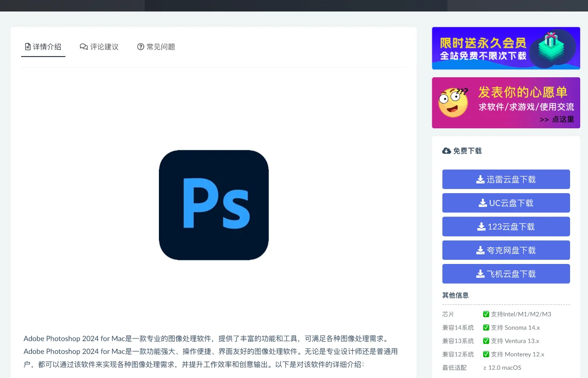Click the download icon in 飞机云盘下载
The height and width of the screenshot is (378, 588).
point(481,274)
